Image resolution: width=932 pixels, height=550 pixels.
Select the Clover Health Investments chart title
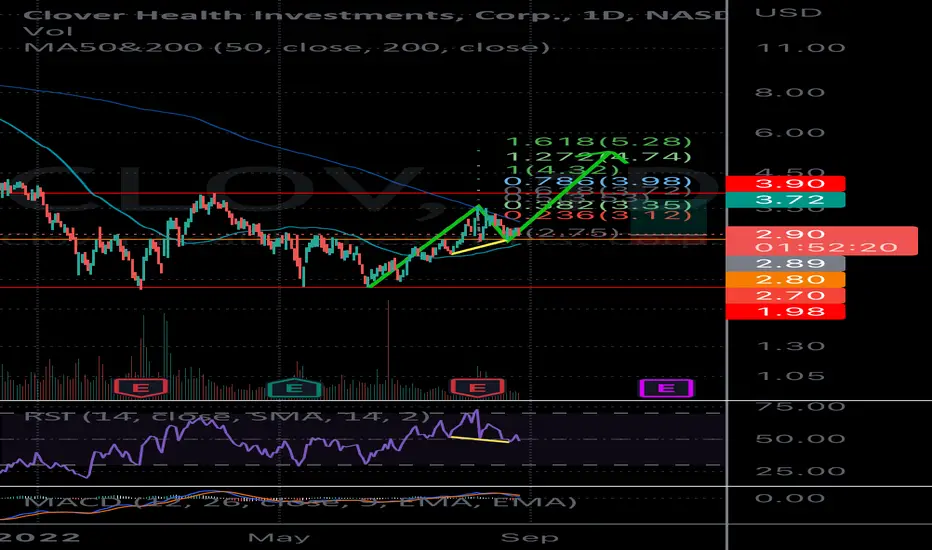click(374, 15)
